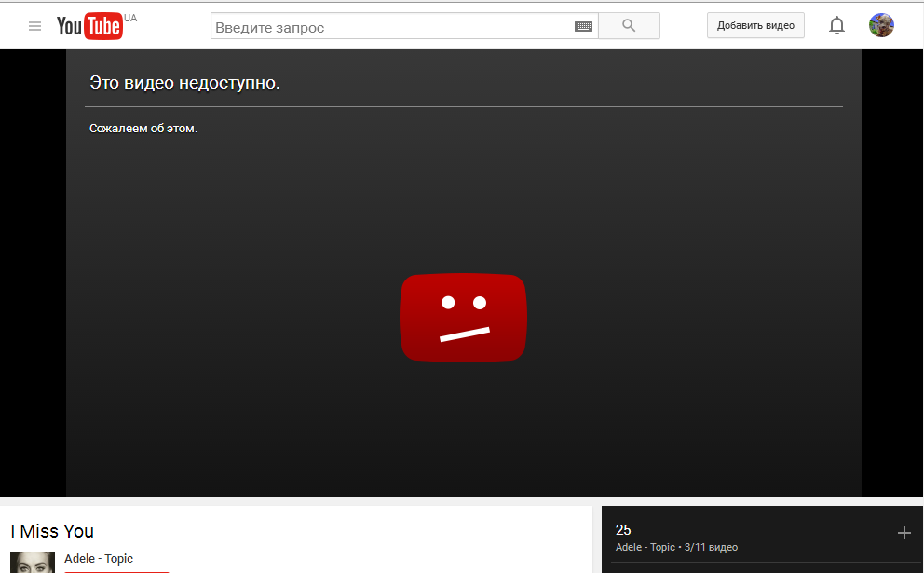Open the hamburger guide menu
924x573 pixels.
point(35,26)
